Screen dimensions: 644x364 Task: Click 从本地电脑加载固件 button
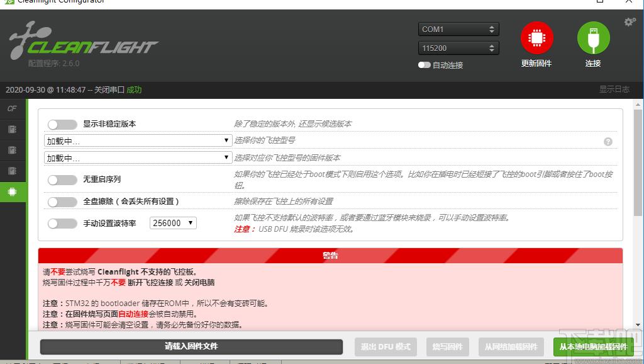[x=594, y=347]
